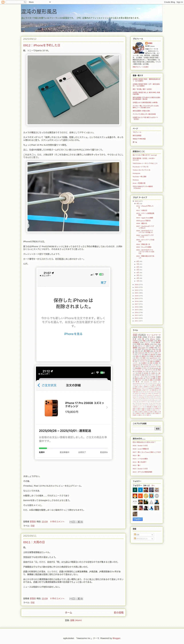Expand the 2024 archive year
Image resolution: width=184 pixels, height=644 pixels.
133,284
